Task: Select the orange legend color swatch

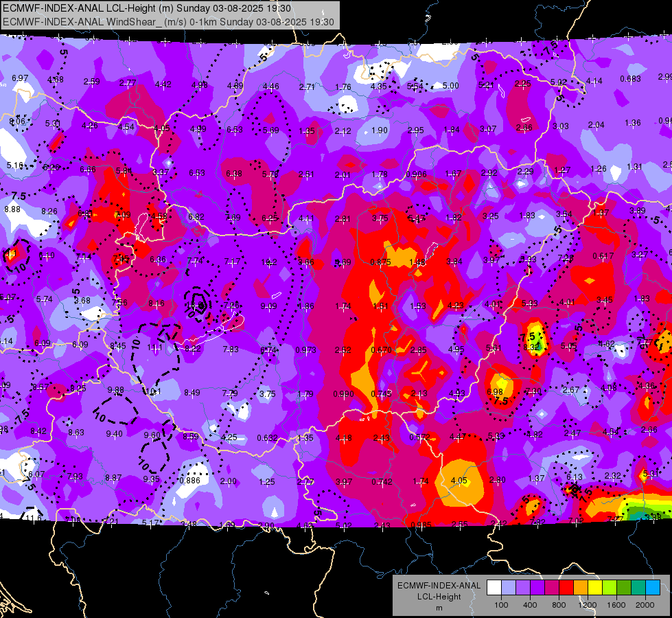Action: tap(580, 588)
